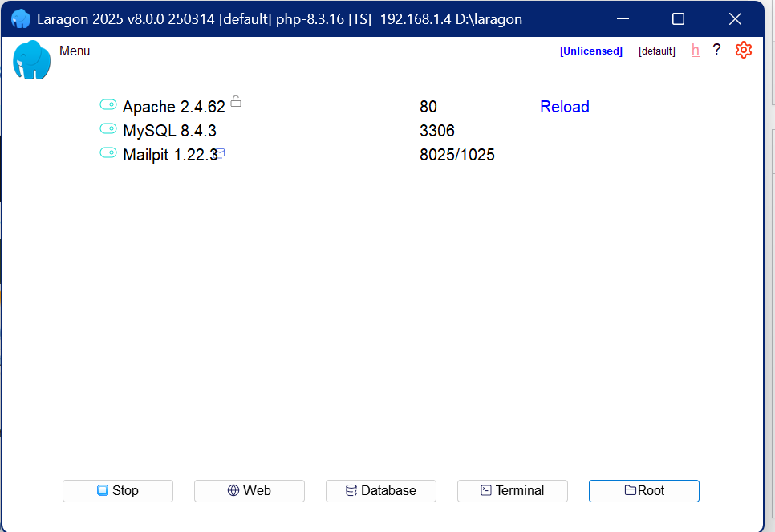
Task: Open the Database button
Action: pos(380,490)
